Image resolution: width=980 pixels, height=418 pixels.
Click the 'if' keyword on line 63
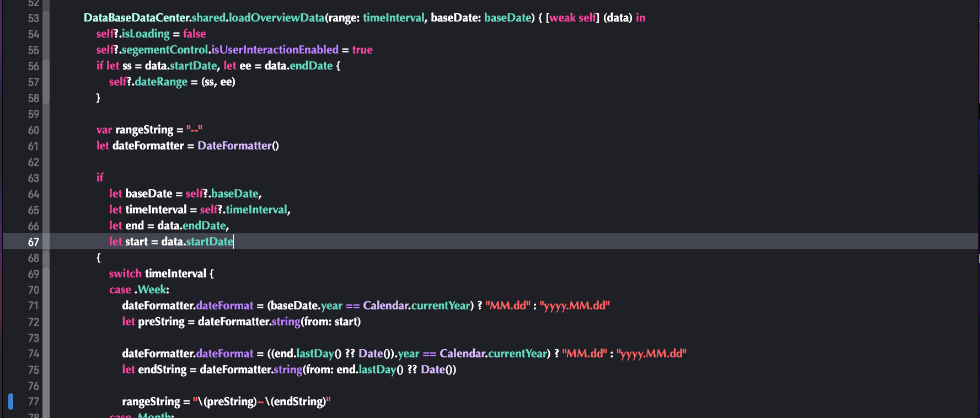100,178
